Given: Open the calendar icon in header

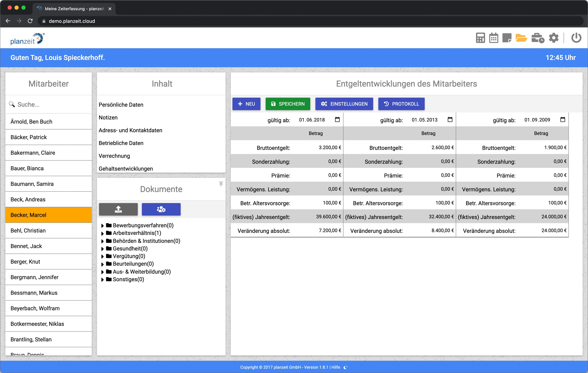Looking at the screenshot, I should point(493,38).
